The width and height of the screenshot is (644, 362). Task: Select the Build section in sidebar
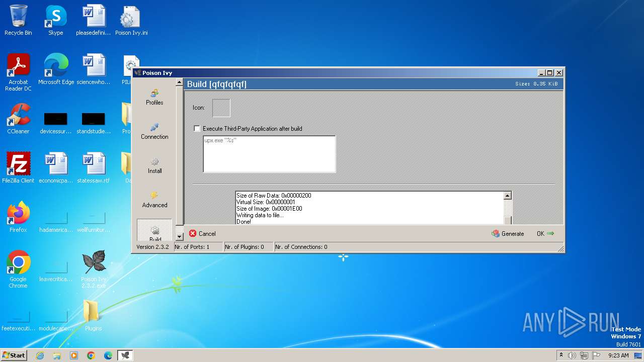[154, 230]
